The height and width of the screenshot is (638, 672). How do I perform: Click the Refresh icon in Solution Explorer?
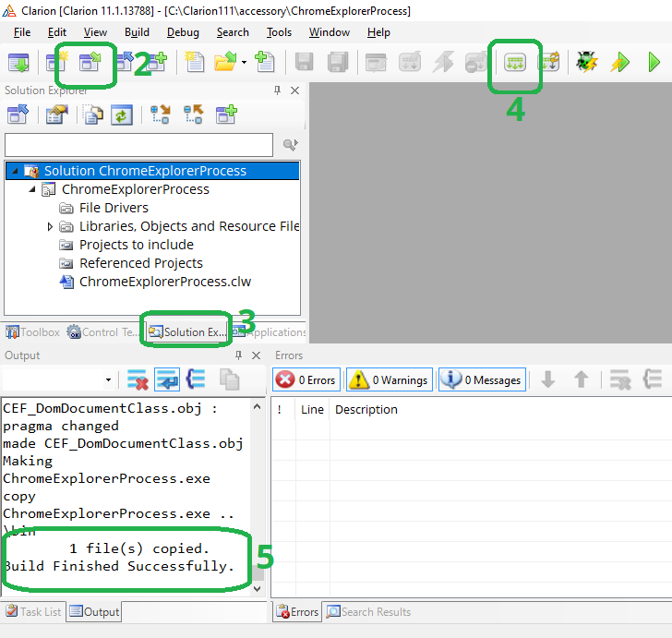[x=121, y=115]
